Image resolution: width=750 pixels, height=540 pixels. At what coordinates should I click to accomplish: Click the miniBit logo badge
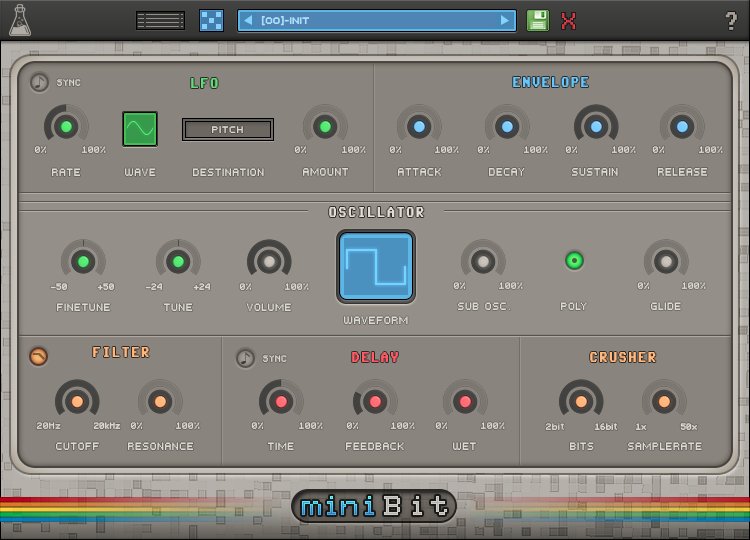coord(374,506)
